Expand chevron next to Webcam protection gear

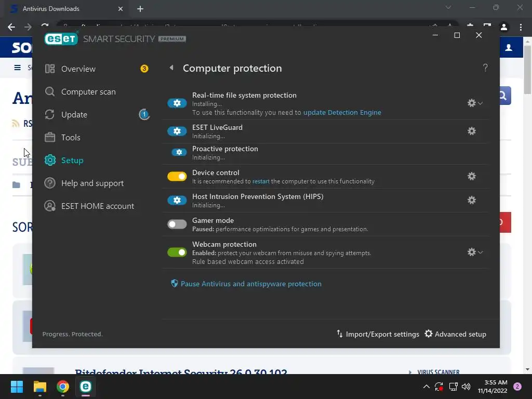click(x=481, y=252)
